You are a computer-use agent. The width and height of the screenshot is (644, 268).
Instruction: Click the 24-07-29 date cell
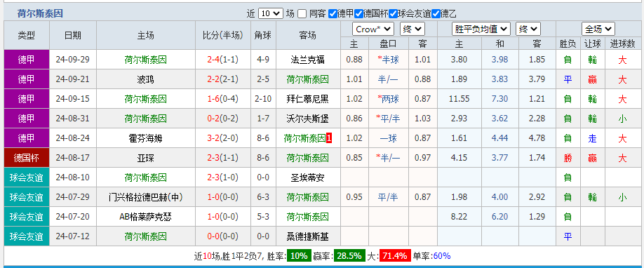(73, 197)
